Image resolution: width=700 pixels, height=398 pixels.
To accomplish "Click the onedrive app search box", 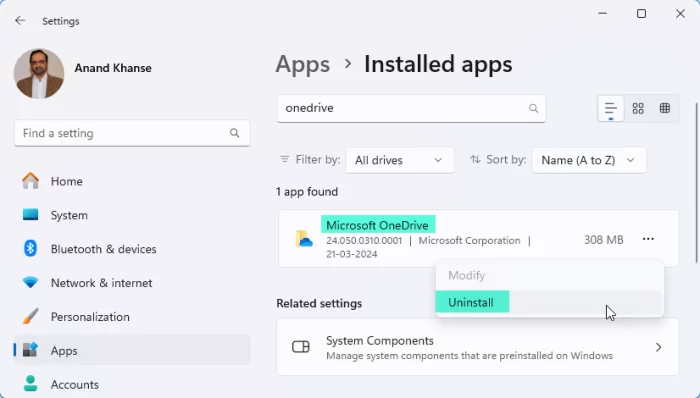I will pos(411,108).
